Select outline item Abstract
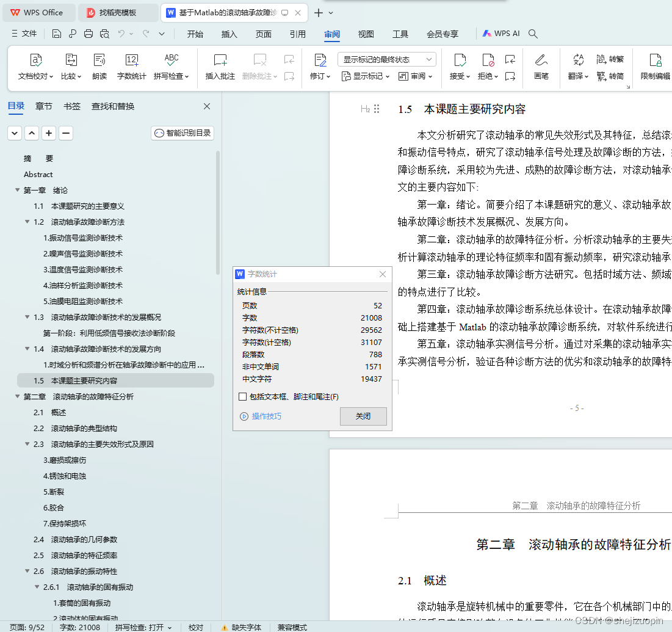Screen dimensions: 672x632 click(38, 175)
